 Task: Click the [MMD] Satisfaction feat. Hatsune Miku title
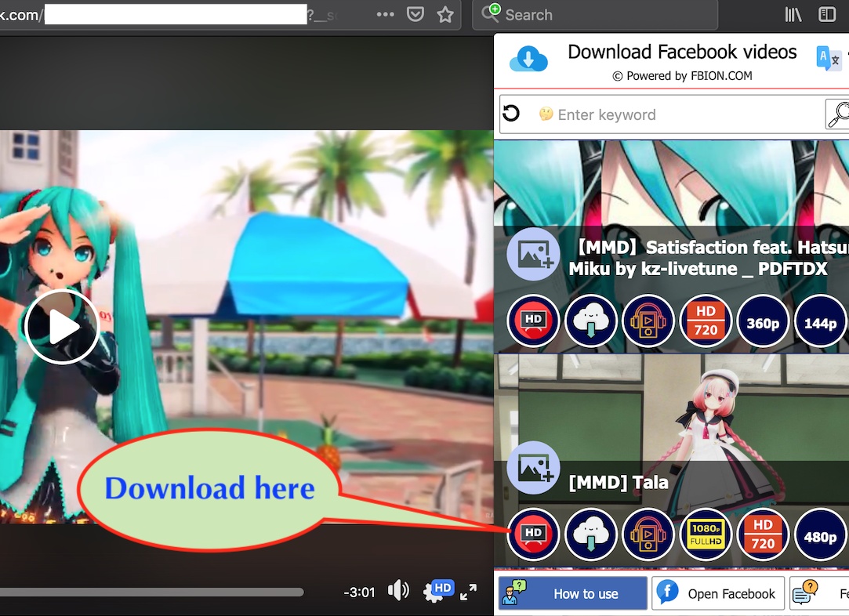(x=709, y=258)
